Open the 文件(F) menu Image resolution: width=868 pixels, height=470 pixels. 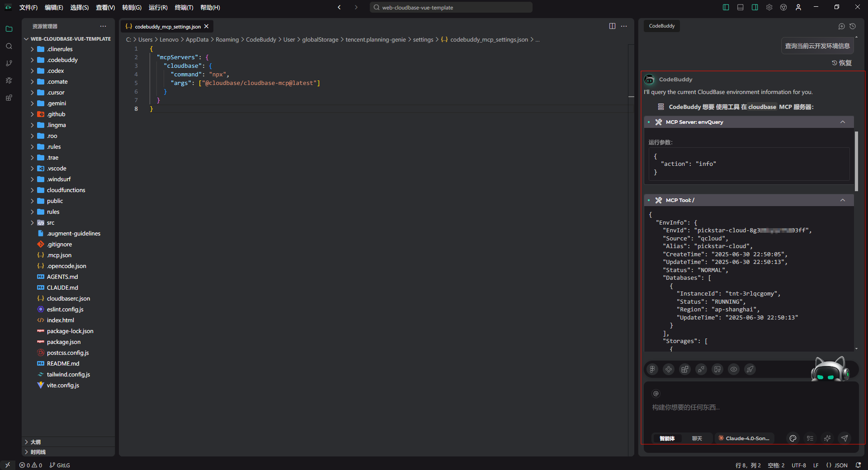click(28, 7)
